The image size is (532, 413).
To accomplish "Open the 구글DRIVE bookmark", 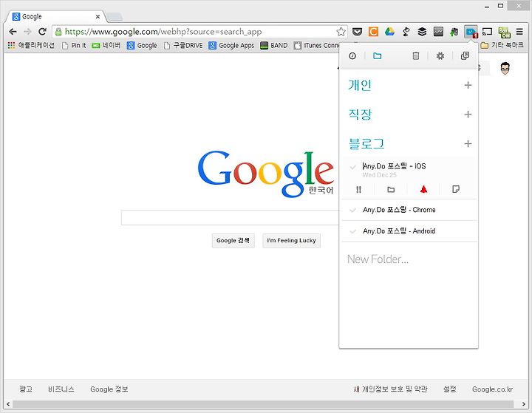I will click(x=183, y=45).
